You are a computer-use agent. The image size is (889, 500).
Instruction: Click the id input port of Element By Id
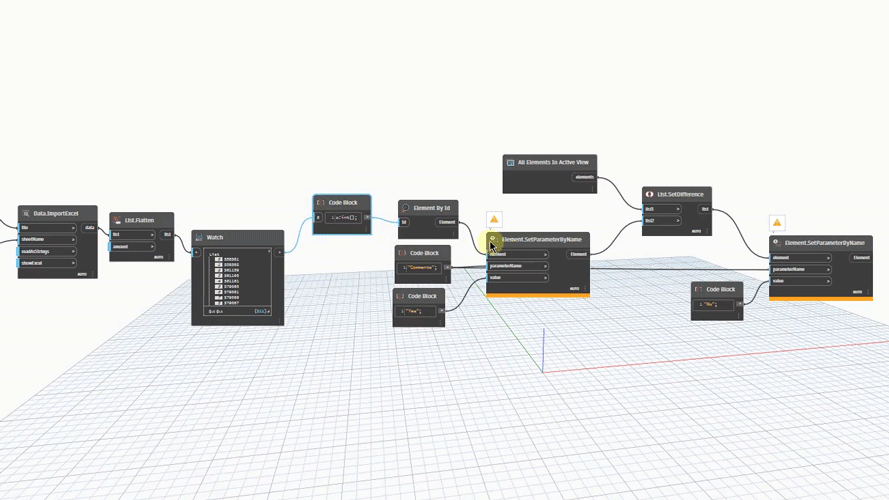(404, 222)
